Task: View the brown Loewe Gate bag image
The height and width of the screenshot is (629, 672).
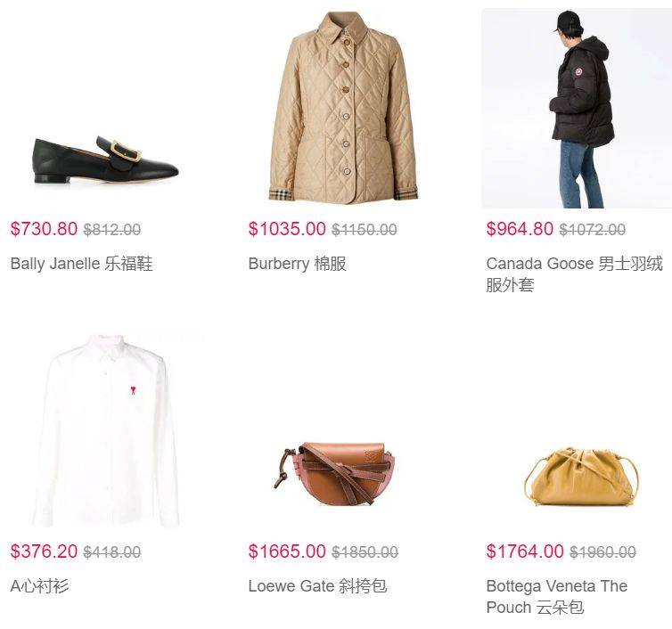Action: (334, 474)
